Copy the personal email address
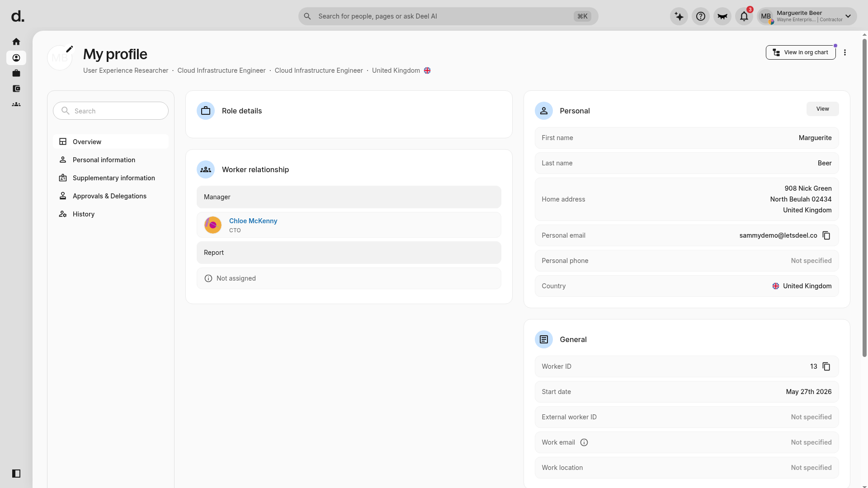 point(826,235)
